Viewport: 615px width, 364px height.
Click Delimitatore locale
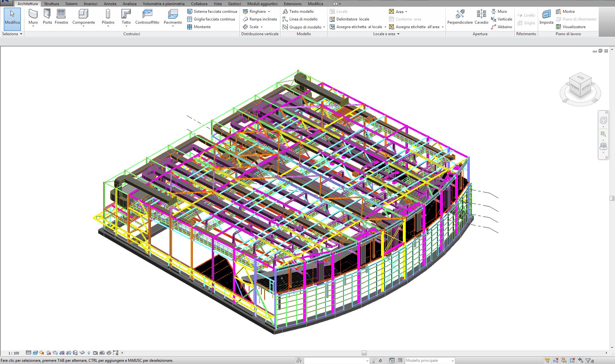coord(349,19)
